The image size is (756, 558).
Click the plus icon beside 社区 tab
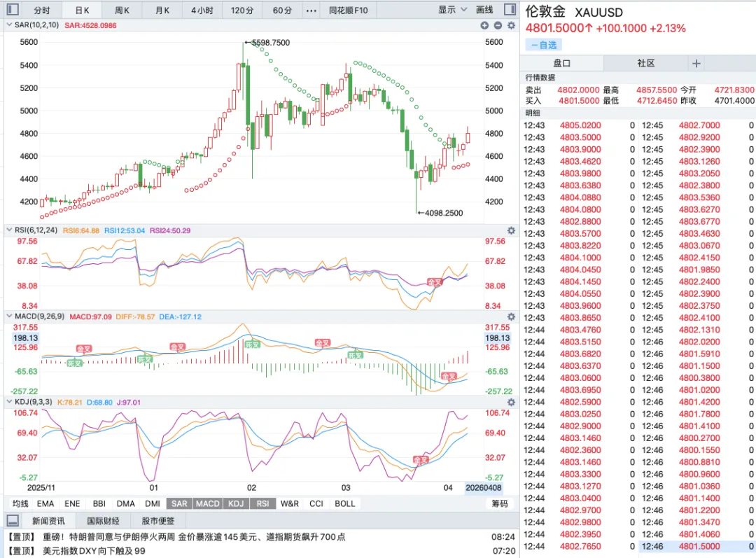pyautogui.click(x=696, y=63)
